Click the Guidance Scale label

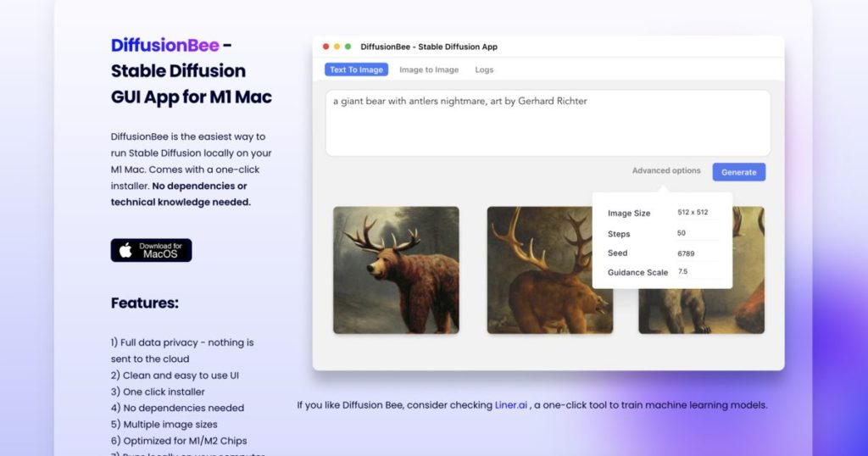pyautogui.click(x=637, y=272)
